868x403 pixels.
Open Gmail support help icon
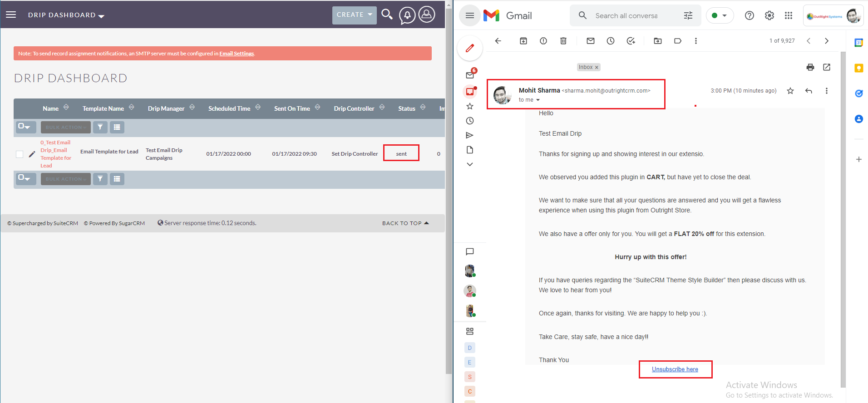click(x=750, y=15)
